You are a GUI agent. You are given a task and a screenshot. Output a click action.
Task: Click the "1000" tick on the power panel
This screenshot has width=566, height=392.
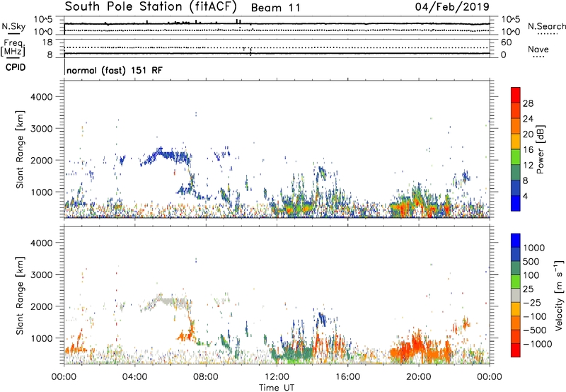point(41,192)
